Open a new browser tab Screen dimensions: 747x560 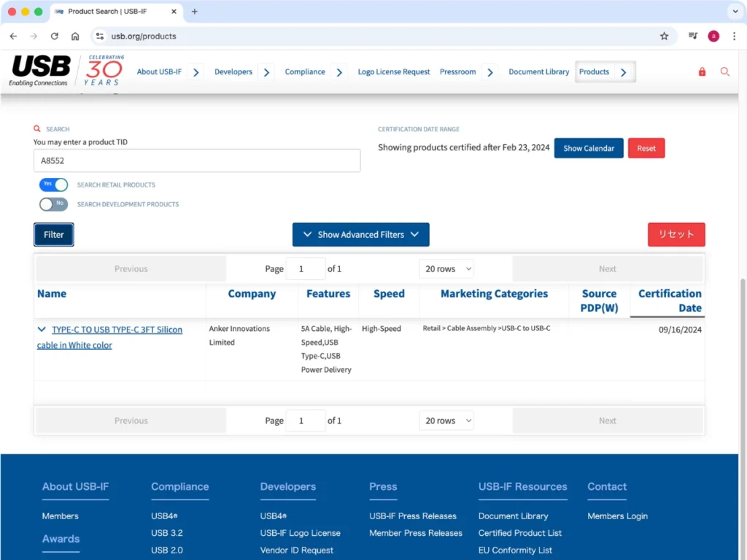(194, 12)
